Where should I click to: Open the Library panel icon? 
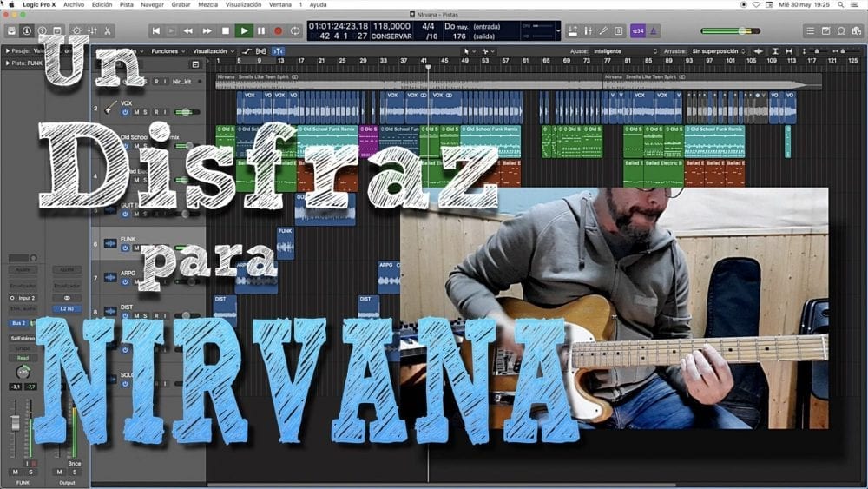[x=11, y=31]
